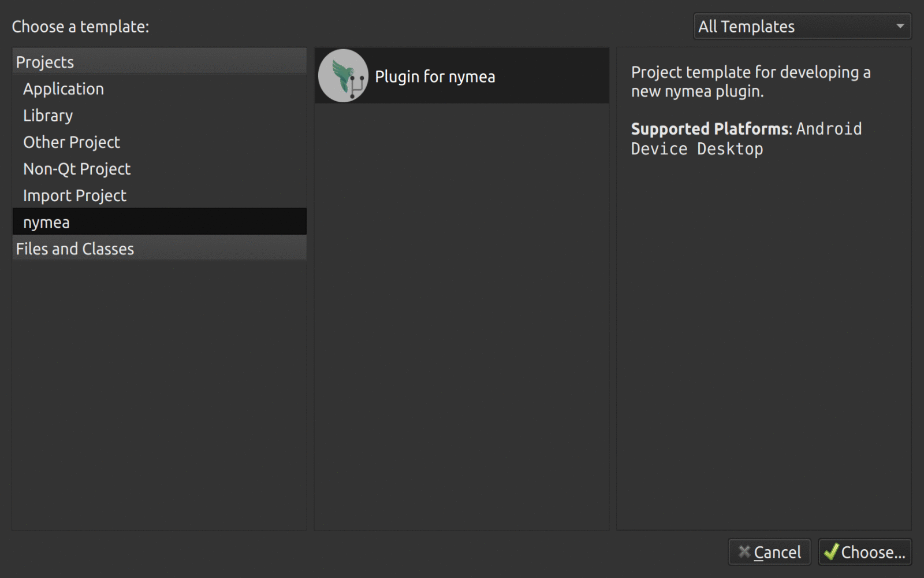The height and width of the screenshot is (578, 924).
Task: Click the nymea bird plugin icon
Action: tap(343, 76)
